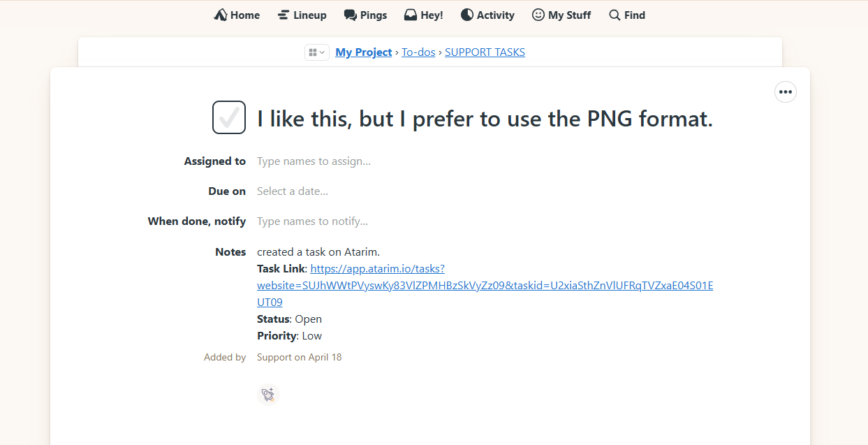
Task: Click the Find magnifier icon
Action: tap(615, 15)
